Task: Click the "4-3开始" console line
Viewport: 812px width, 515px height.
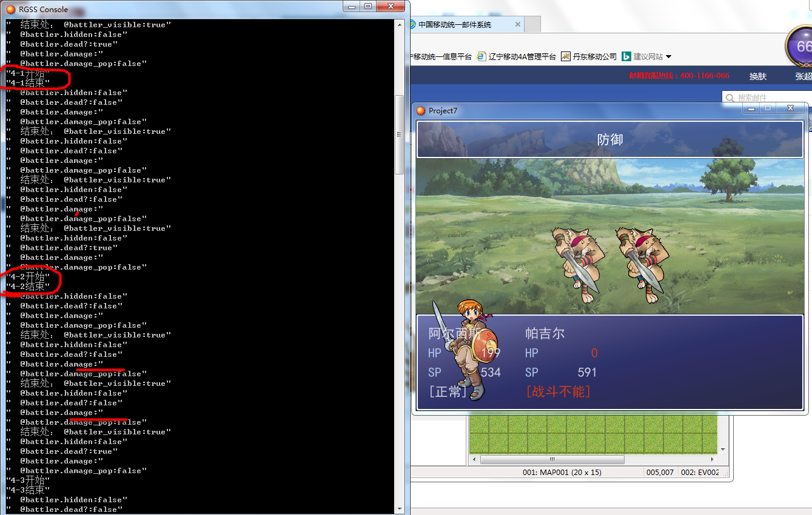Action: click(28, 480)
